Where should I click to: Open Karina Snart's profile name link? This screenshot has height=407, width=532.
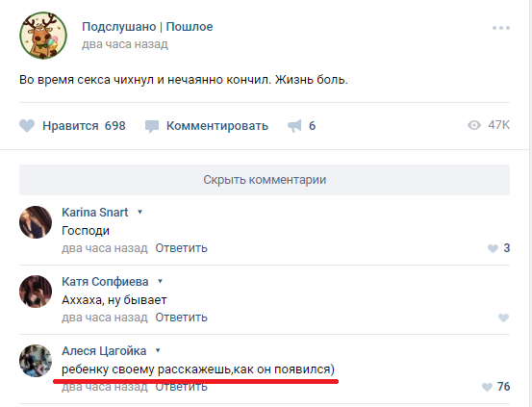(x=94, y=212)
